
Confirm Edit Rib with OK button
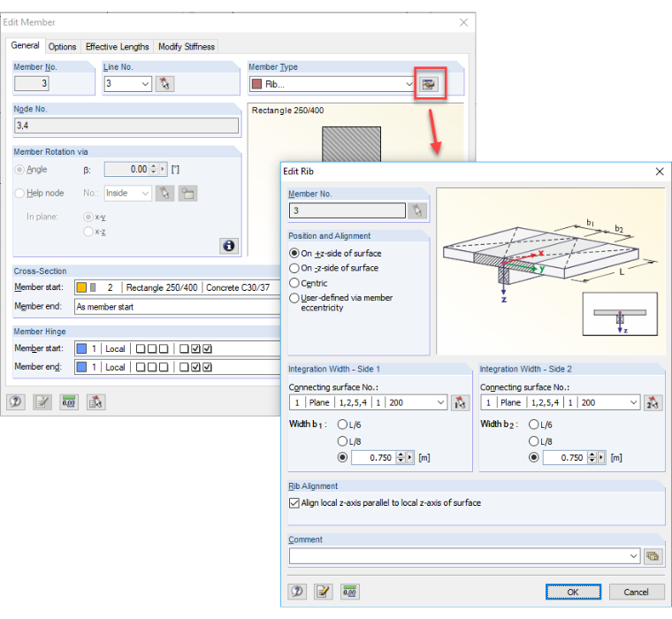tap(573, 592)
